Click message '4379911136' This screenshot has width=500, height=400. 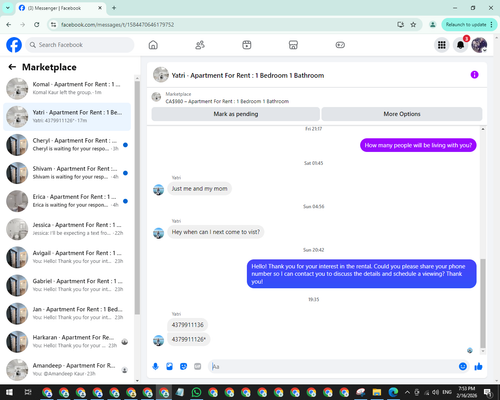(x=187, y=325)
